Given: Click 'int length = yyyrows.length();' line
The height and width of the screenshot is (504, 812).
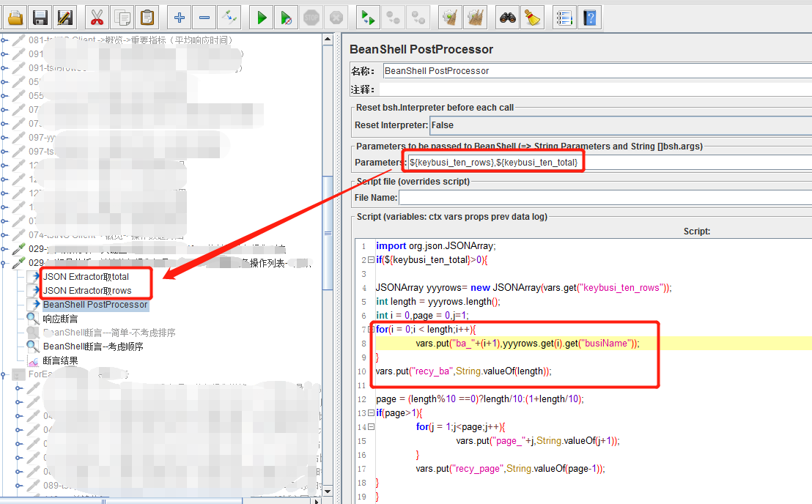Looking at the screenshot, I should click(x=438, y=302).
